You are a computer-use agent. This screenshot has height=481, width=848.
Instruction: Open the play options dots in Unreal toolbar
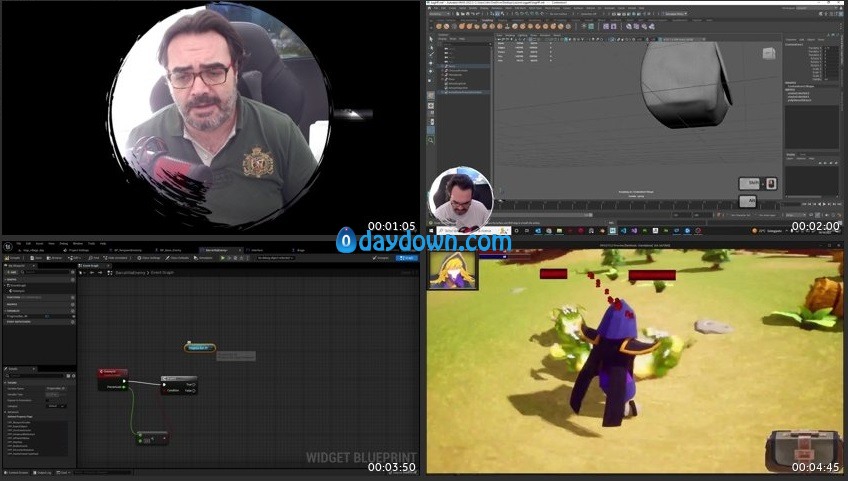point(248,258)
